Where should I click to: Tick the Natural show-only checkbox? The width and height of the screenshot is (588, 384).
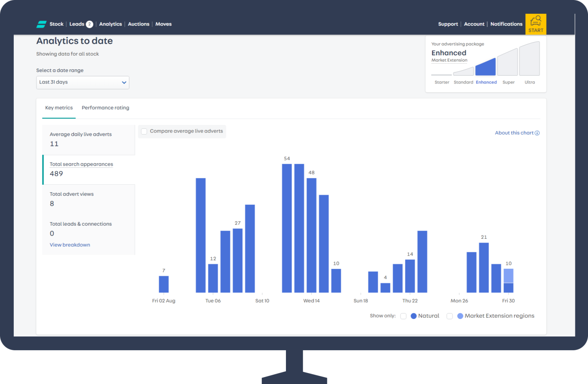coord(403,316)
